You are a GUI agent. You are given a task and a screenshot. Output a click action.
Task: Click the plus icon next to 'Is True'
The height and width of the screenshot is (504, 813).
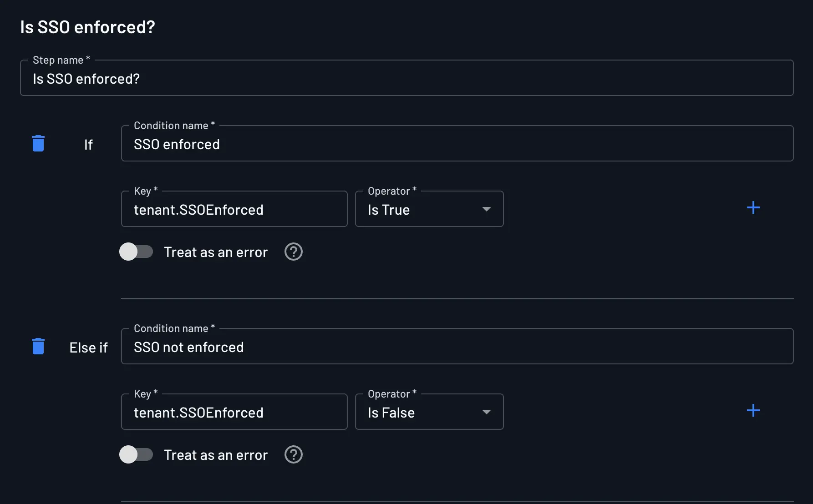tap(753, 208)
